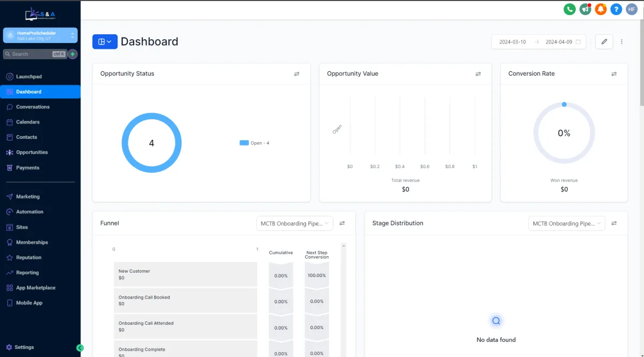Click the Onboarding Call Attended funnel bar
644x357 pixels.
[x=185, y=326]
